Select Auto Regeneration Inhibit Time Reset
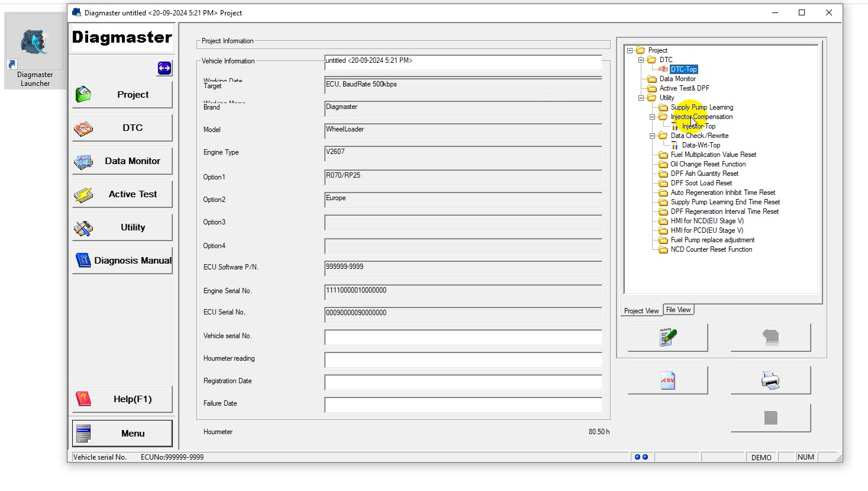 (722, 192)
